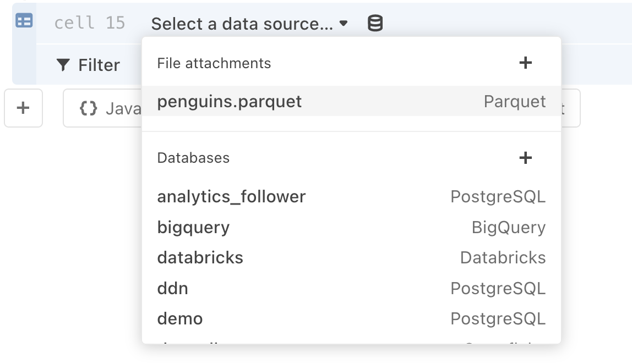Click the plus icon to connect a new database
632x364 pixels.
(526, 158)
